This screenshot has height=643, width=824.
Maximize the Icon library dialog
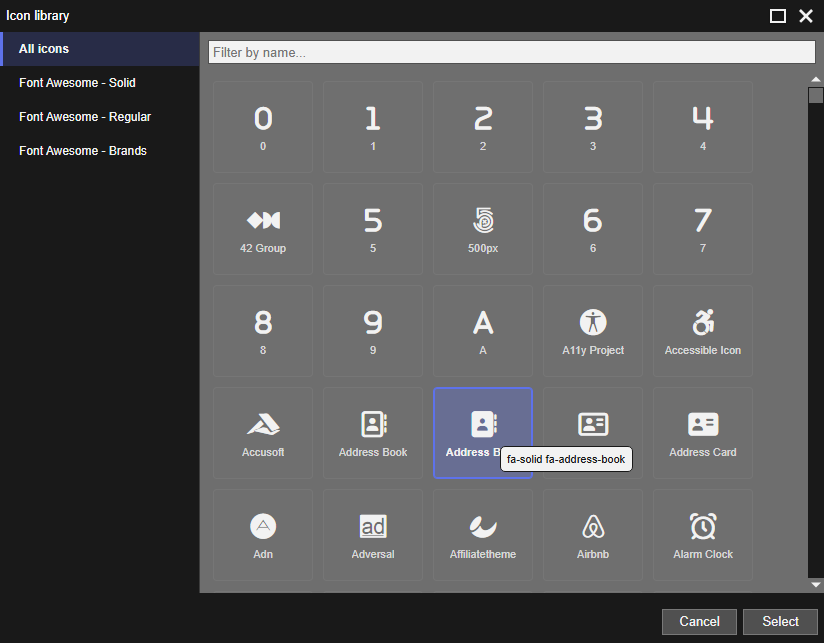tap(778, 16)
